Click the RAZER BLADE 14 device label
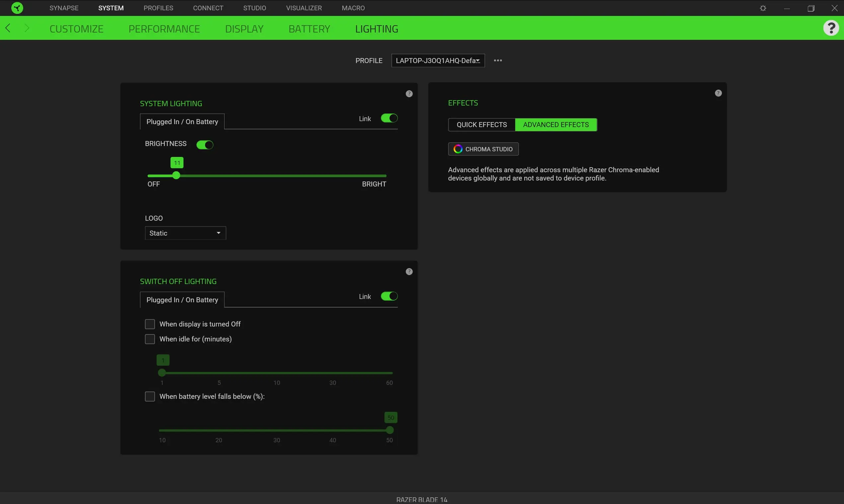Image resolution: width=844 pixels, height=504 pixels. point(422,500)
